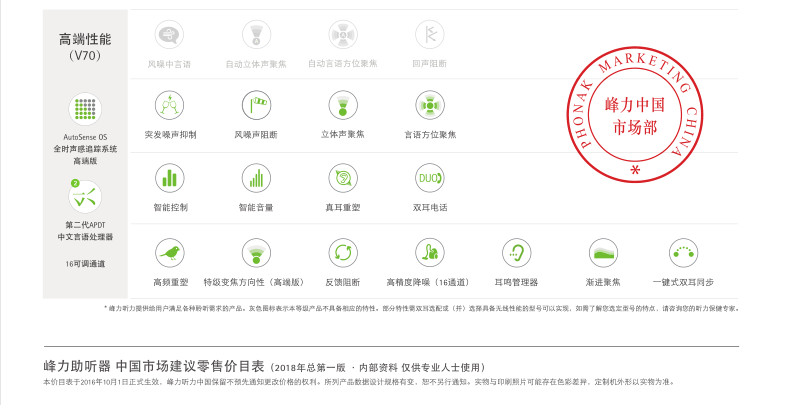The width and height of the screenshot is (795, 405).
Task: Click the 突发噪声抑制 feature icon
Action: click(170, 104)
